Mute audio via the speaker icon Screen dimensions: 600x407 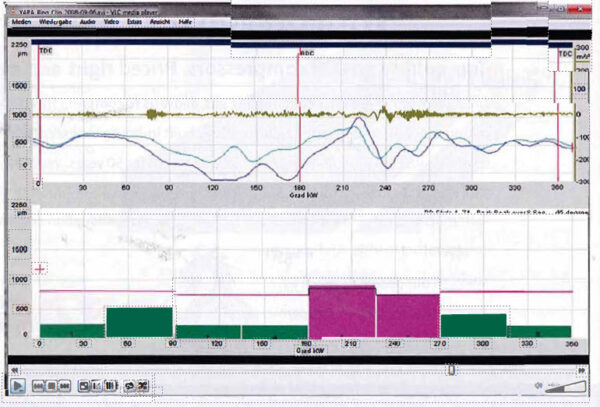539,386
